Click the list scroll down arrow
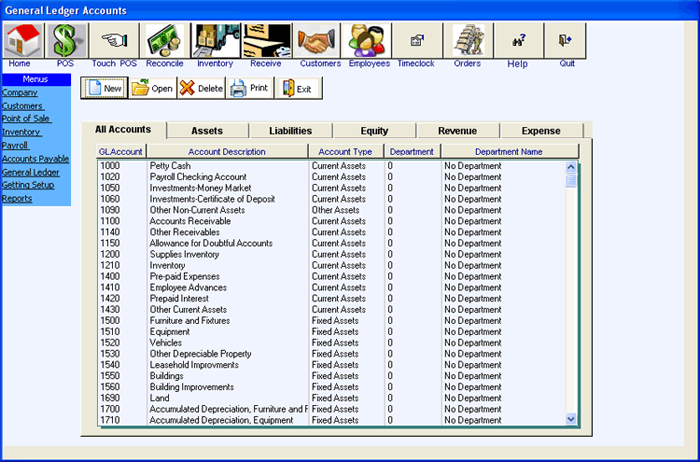The width and height of the screenshot is (700, 462). pos(571,419)
